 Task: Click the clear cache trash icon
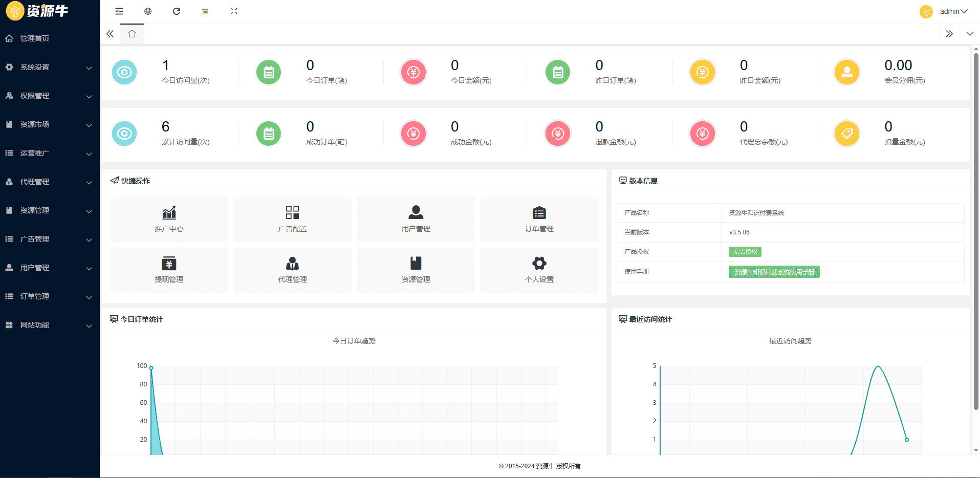(x=205, y=11)
